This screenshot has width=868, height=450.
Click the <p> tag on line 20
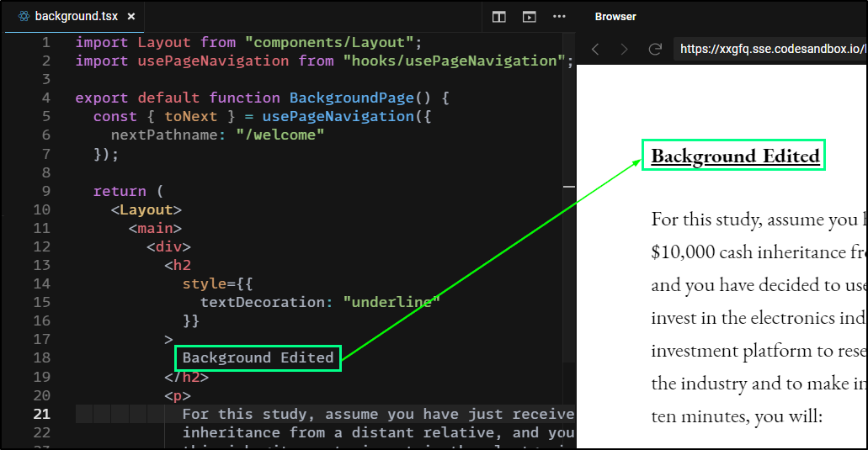pyautogui.click(x=177, y=396)
